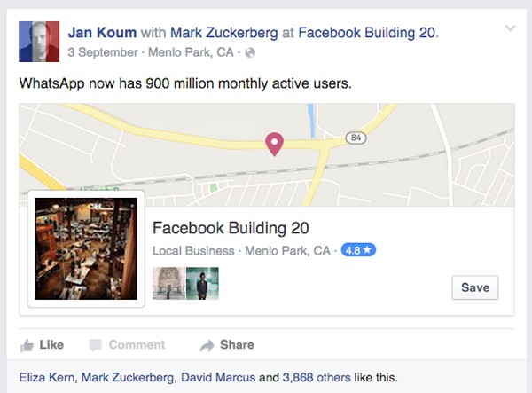Click the red map location pin
This screenshot has height=393, width=532.
click(x=275, y=143)
